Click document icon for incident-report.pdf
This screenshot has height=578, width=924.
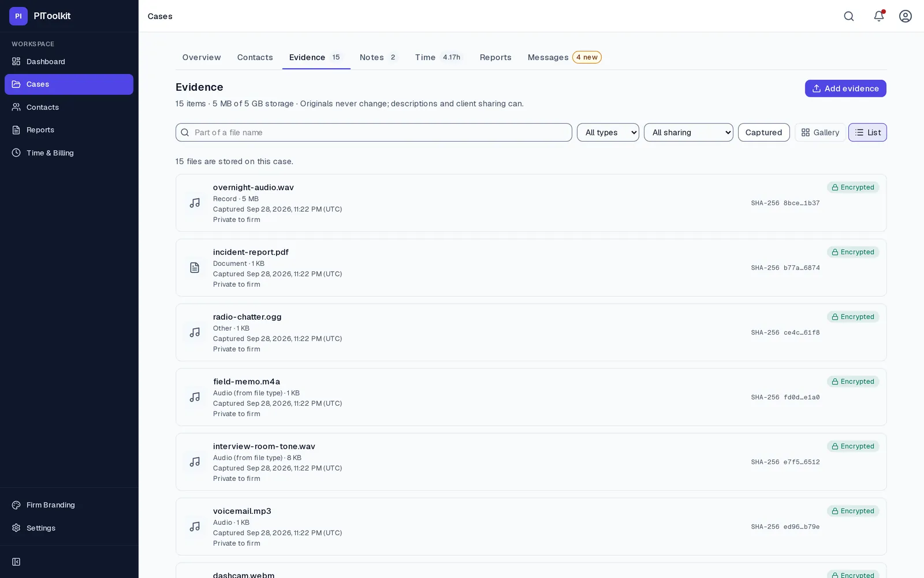click(195, 268)
